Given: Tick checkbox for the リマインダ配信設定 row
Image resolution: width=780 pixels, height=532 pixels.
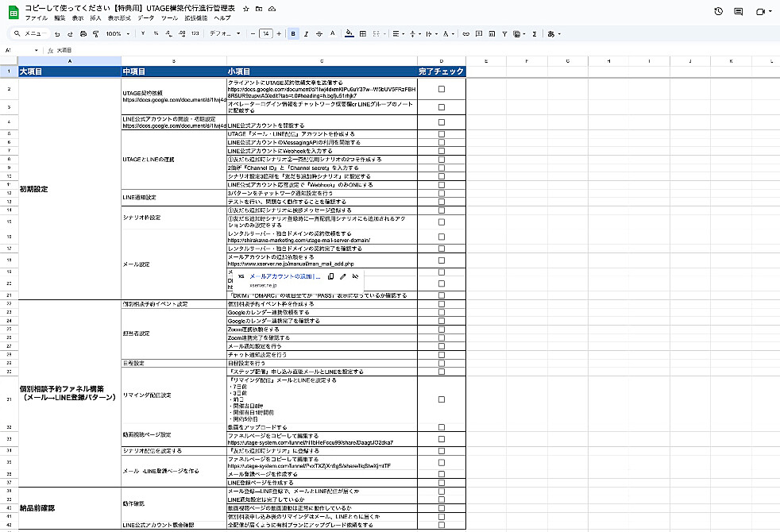Looking at the screenshot, I should point(442,399).
